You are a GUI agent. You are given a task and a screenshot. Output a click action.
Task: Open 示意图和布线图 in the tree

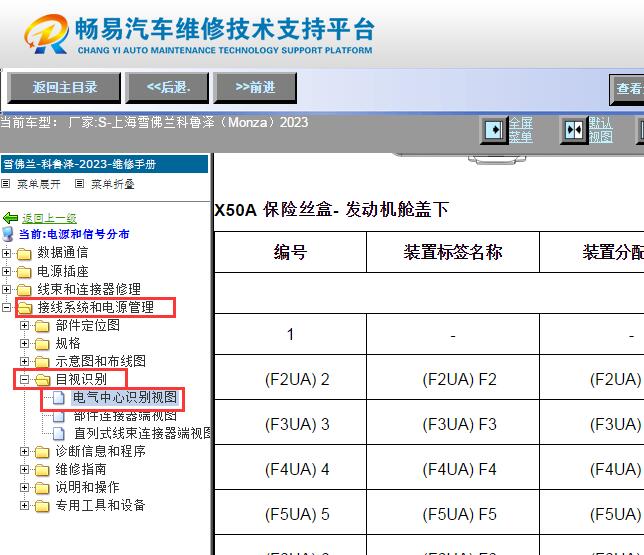click(x=101, y=361)
